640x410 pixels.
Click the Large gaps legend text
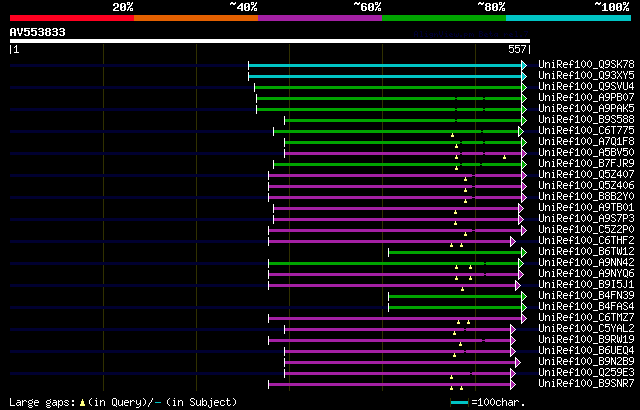42,403
